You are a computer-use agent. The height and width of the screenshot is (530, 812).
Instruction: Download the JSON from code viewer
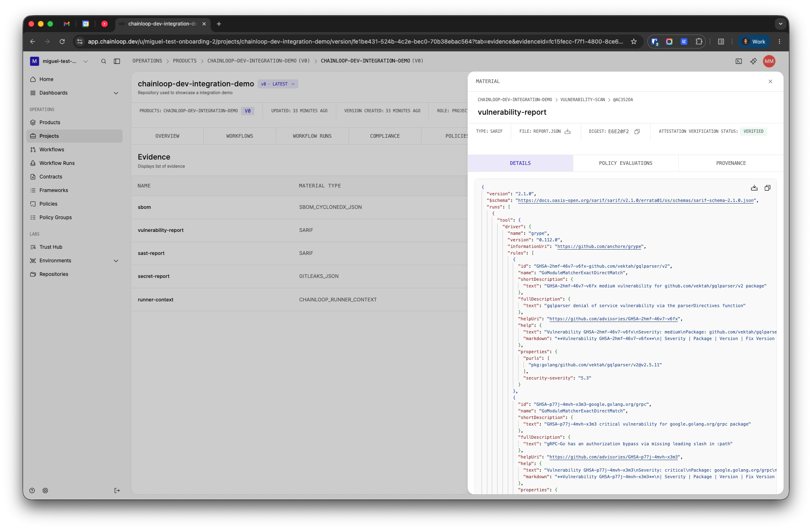754,188
